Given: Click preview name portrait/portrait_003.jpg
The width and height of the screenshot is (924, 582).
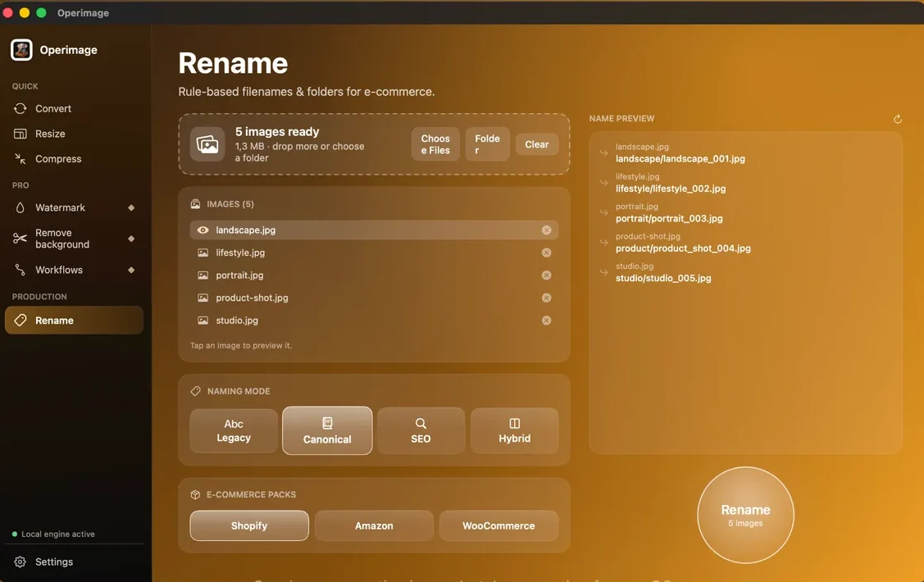Looking at the screenshot, I should 669,219.
